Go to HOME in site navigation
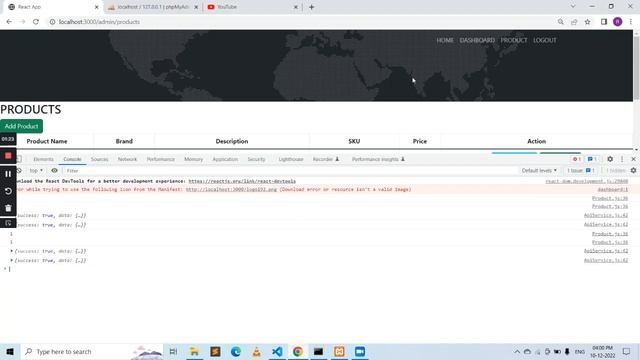640x360 pixels. coord(445,40)
